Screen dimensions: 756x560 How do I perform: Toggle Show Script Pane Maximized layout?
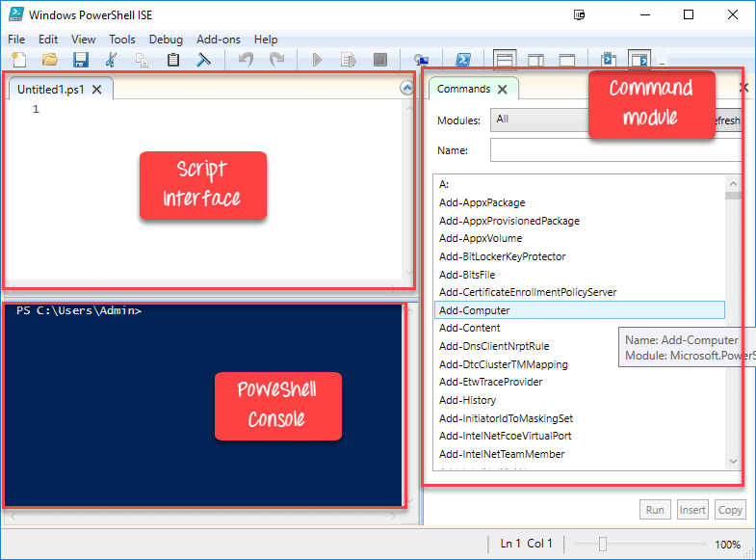(567, 60)
